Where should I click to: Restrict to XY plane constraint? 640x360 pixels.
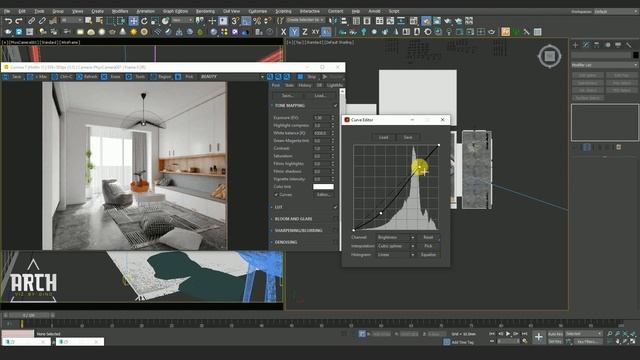tap(316, 31)
